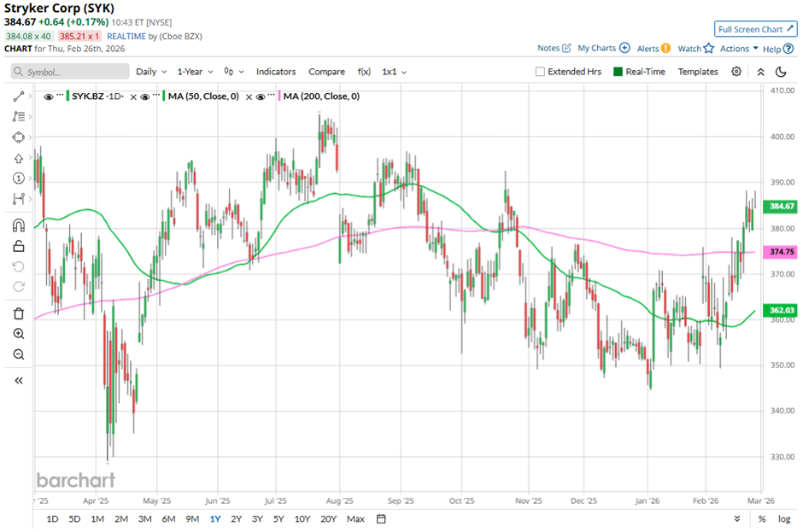Select the 5Y range tab

click(278, 518)
